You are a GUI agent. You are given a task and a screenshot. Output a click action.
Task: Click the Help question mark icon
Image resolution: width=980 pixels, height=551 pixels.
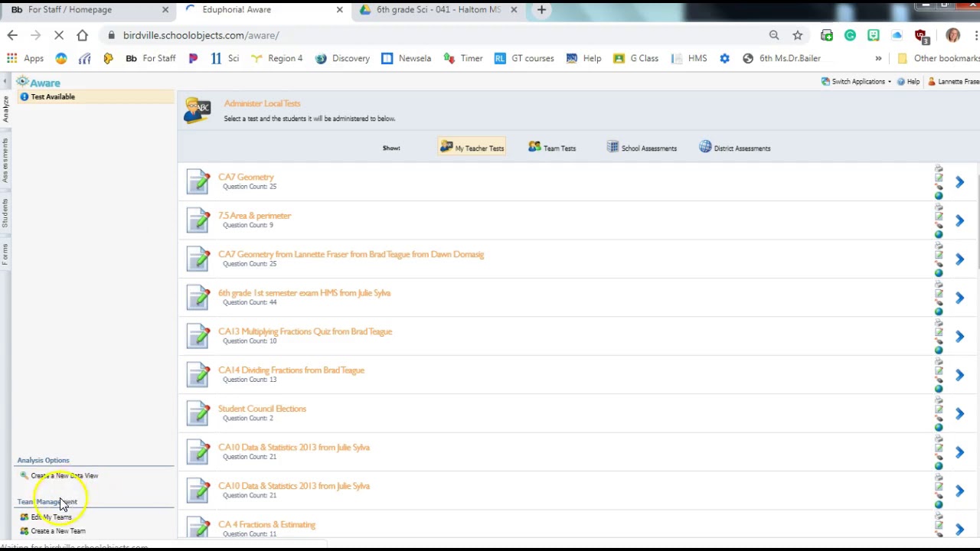coord(901,81)
